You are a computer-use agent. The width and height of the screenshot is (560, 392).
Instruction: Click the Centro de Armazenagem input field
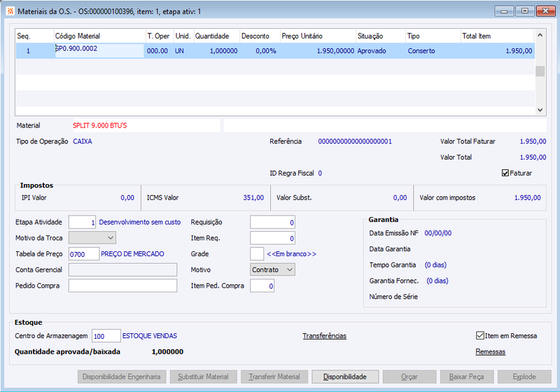pos(106,336)
